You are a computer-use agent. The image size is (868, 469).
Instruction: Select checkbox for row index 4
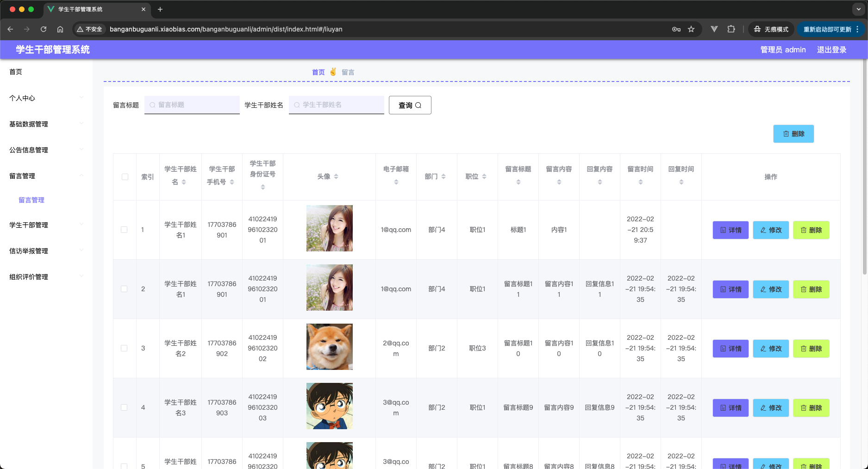tap(124, 407)
